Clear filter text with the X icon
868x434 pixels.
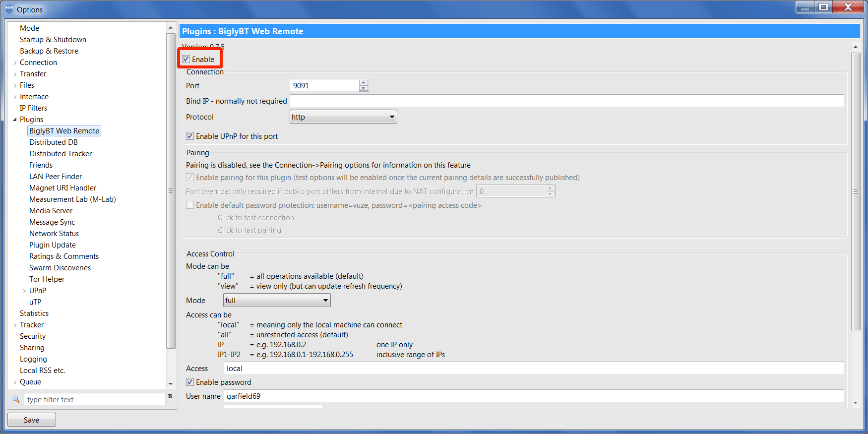170,396
